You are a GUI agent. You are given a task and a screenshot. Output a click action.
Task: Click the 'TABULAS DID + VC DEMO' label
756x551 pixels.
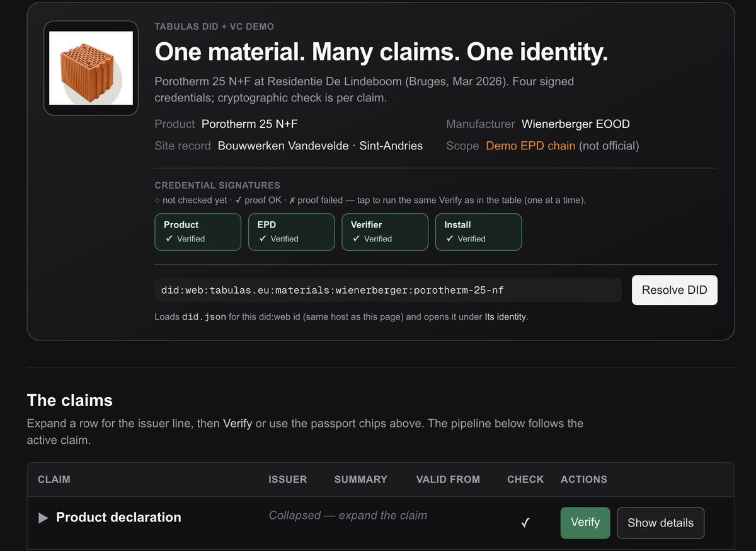[214, 26]
